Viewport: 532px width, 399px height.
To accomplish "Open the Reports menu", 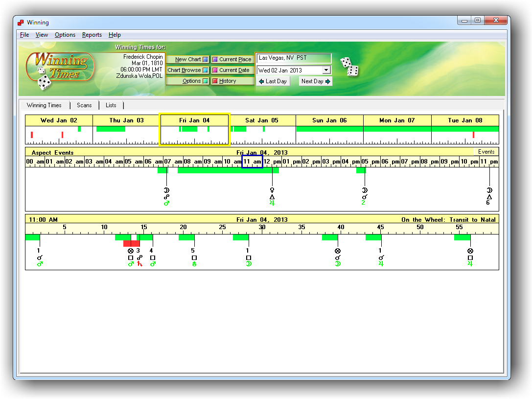I will [x=92, y=35].
